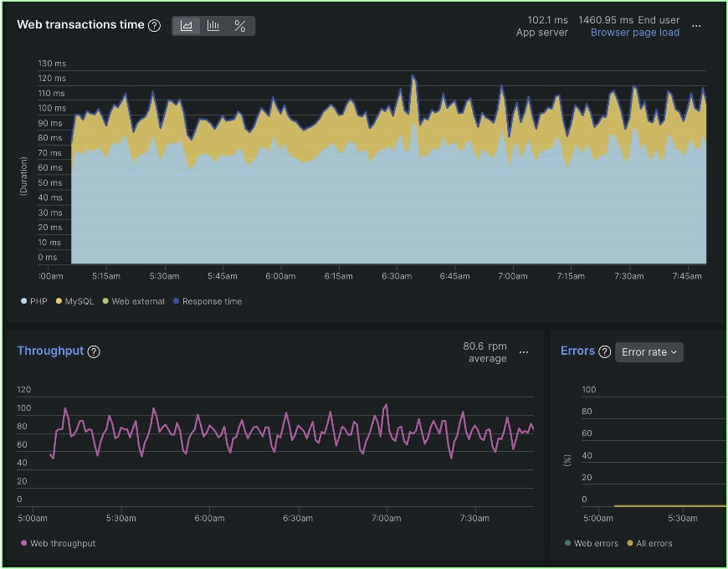Open the ellipsis menu on Web transactions chart
728x569 pixels.
click(x=697, y=26)
